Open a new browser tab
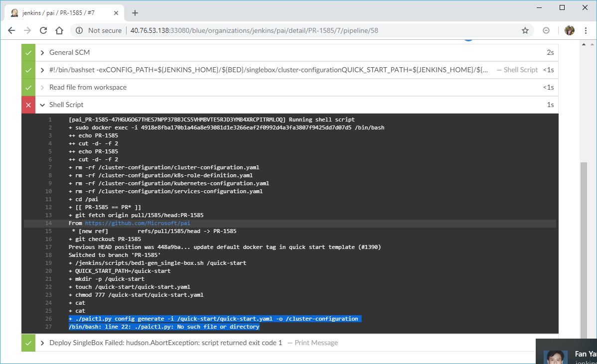 tap(135, 12)
